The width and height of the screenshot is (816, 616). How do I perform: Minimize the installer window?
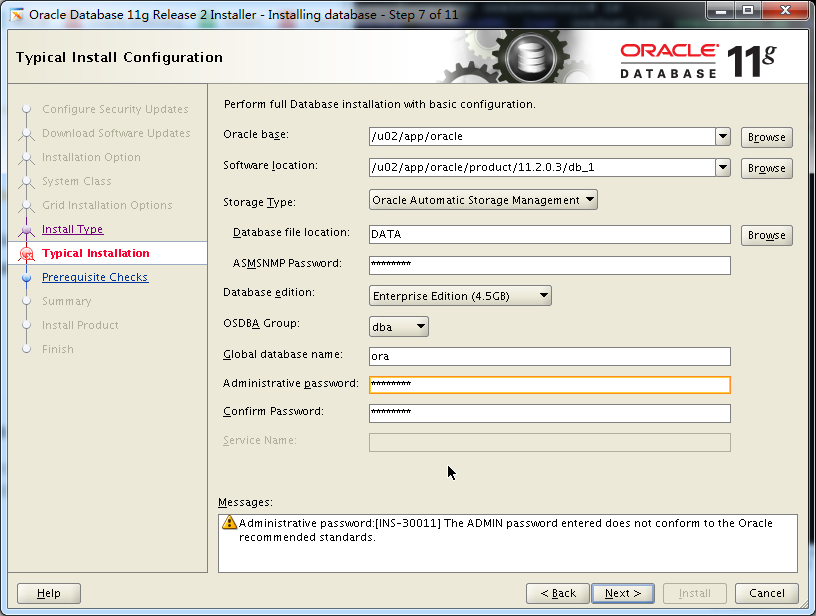point(721,10)
